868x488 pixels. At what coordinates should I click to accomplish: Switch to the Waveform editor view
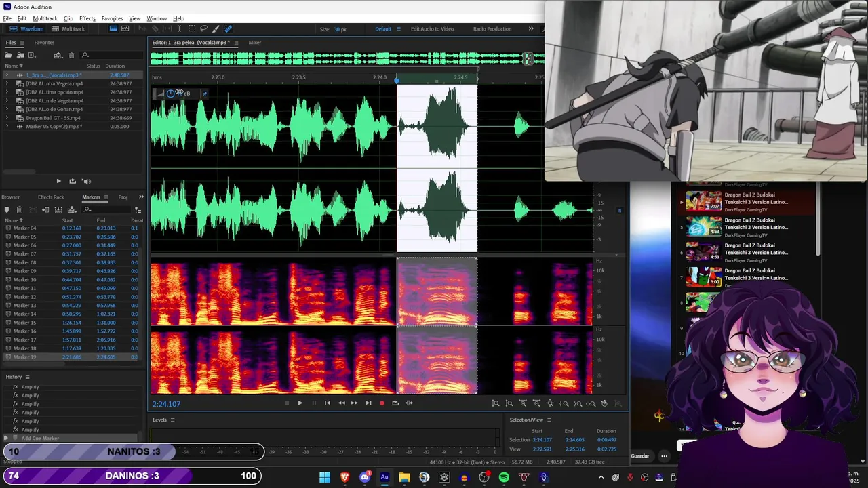click(26, 28)
